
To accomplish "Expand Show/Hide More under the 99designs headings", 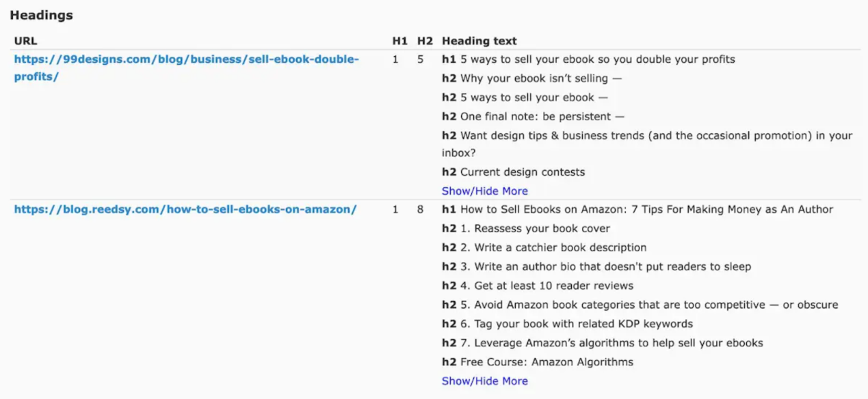I will point(484,191).
